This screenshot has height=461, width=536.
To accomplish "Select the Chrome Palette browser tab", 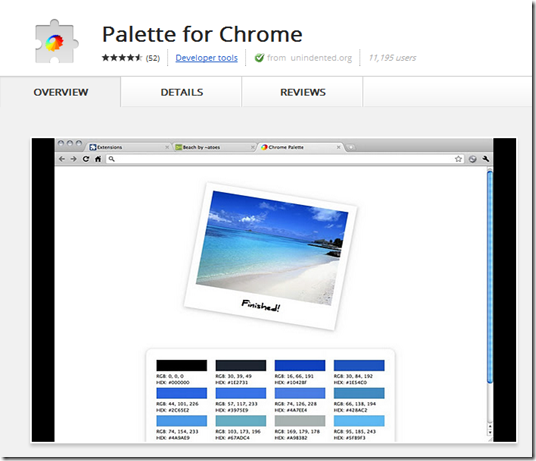I will pyautogui.click(x=300, y=147).
